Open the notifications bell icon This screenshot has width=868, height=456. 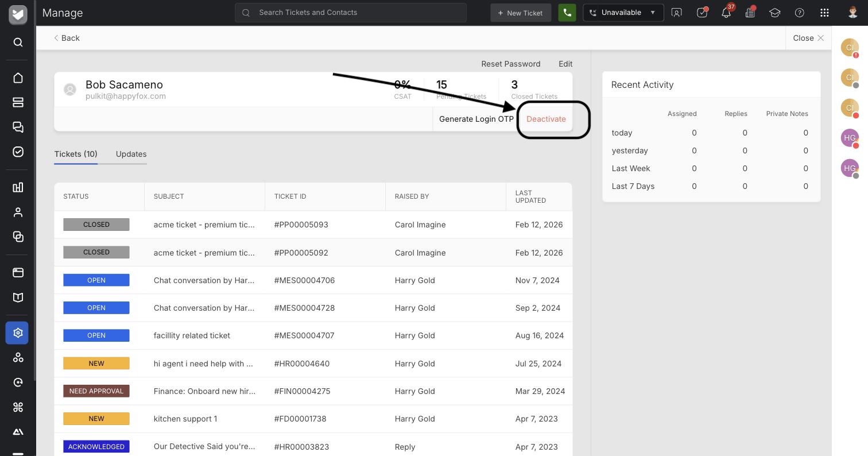point(726,13)
